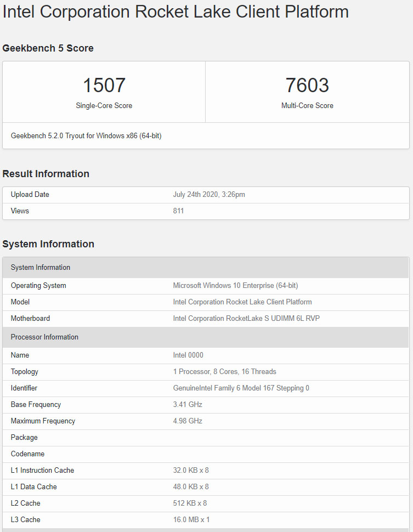413x532 pixels.
Task: Select the value 48.0 KB x 8
Action: click(x=191, y=486)
